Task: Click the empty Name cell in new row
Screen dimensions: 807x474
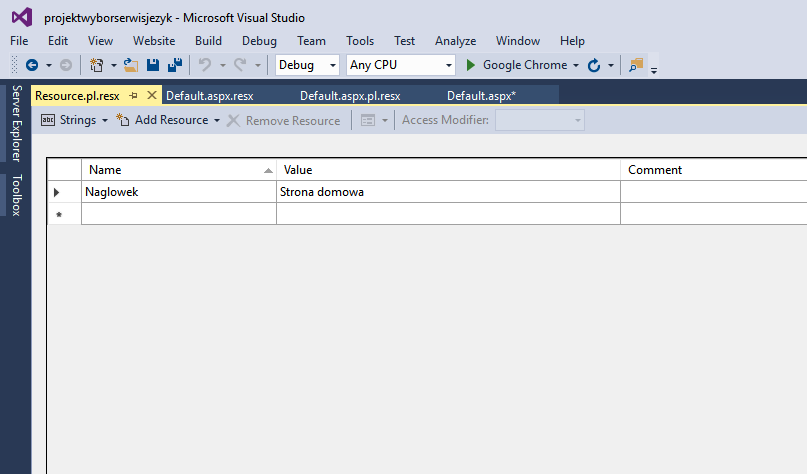Action: point(179,214)
